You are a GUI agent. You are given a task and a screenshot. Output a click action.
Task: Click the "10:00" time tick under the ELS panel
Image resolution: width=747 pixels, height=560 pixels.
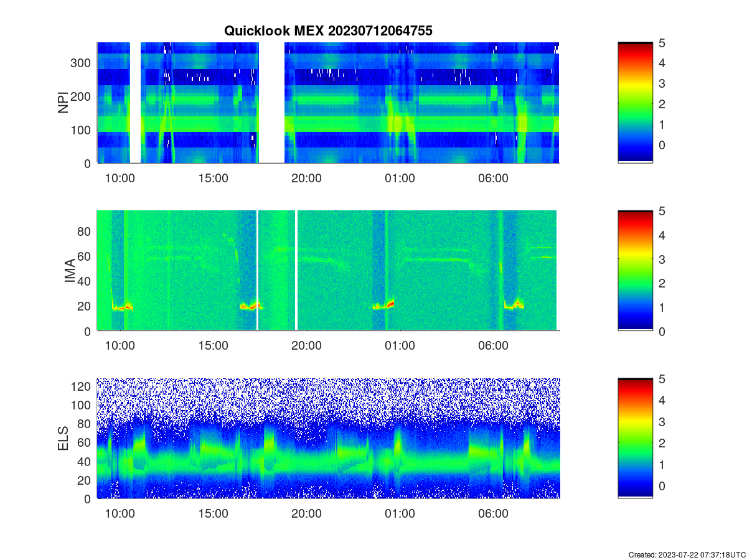(120, 514)
